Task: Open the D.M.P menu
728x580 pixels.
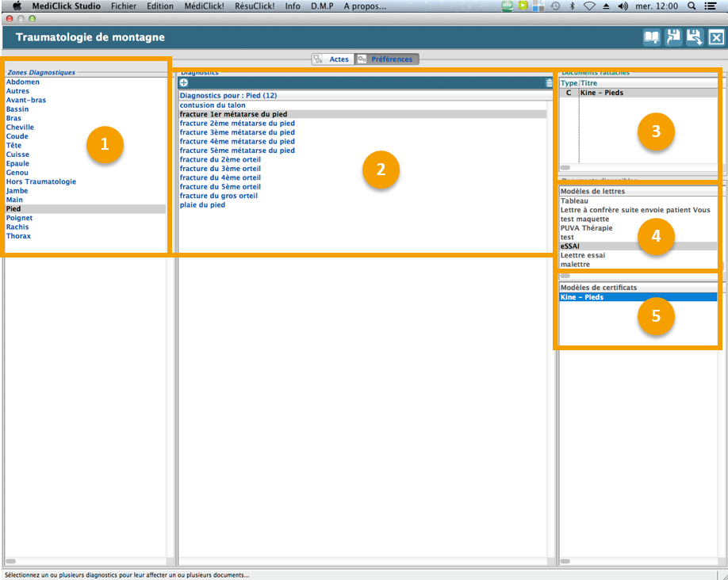Action: (x=322, y=6)
